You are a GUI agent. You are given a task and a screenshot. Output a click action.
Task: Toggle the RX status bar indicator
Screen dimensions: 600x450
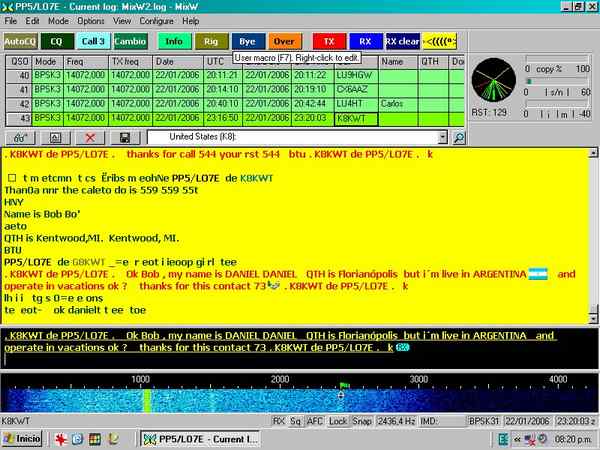278,421
